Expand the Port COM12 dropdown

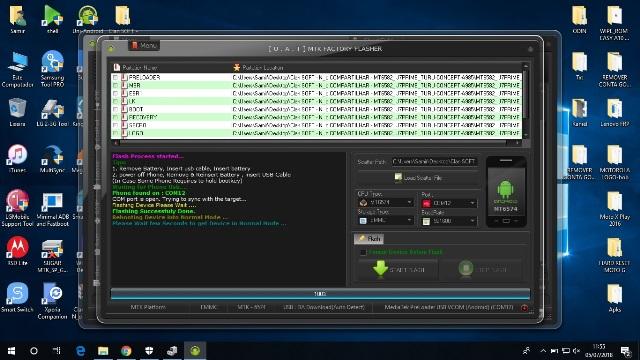click(x=449, y=203)
